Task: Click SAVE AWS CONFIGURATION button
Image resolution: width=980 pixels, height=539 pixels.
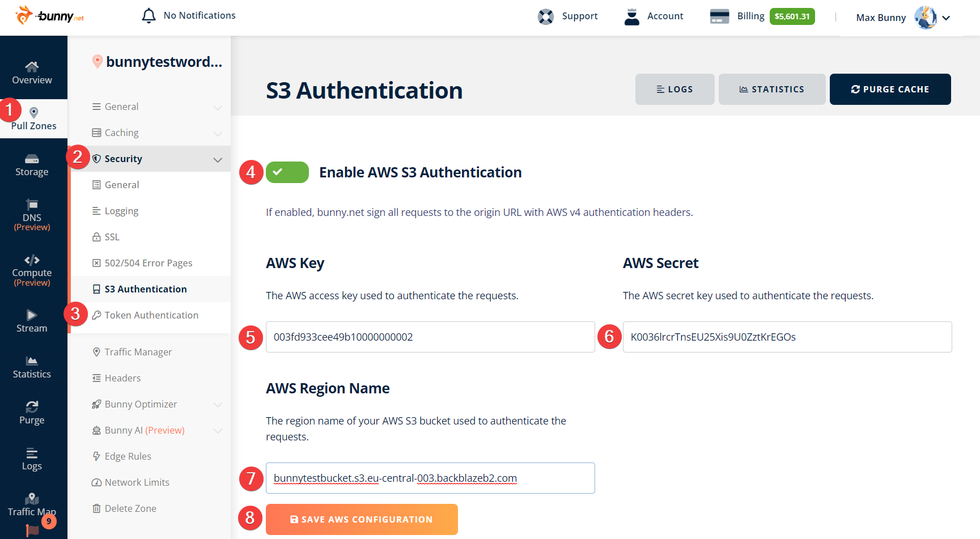Action: [x=362, y=519]
